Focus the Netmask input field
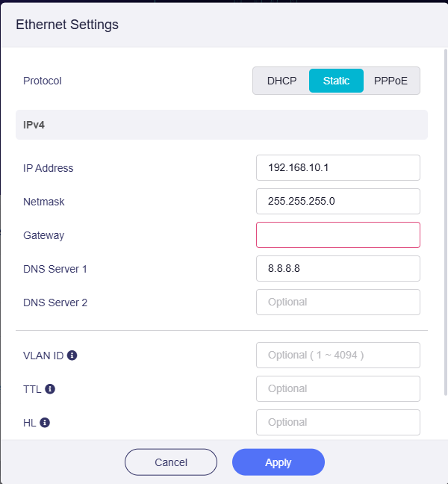This screenshot has width=448, height=484. tap(337, 202)
